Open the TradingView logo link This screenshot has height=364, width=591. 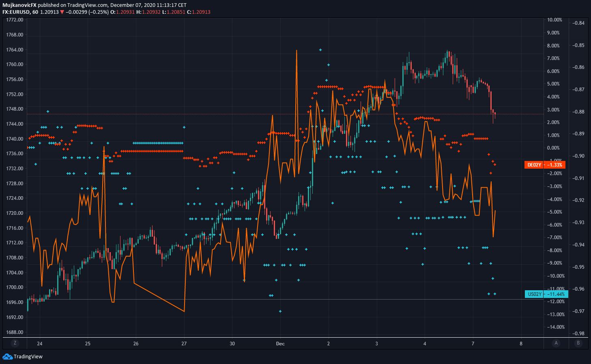pos(22,357)
